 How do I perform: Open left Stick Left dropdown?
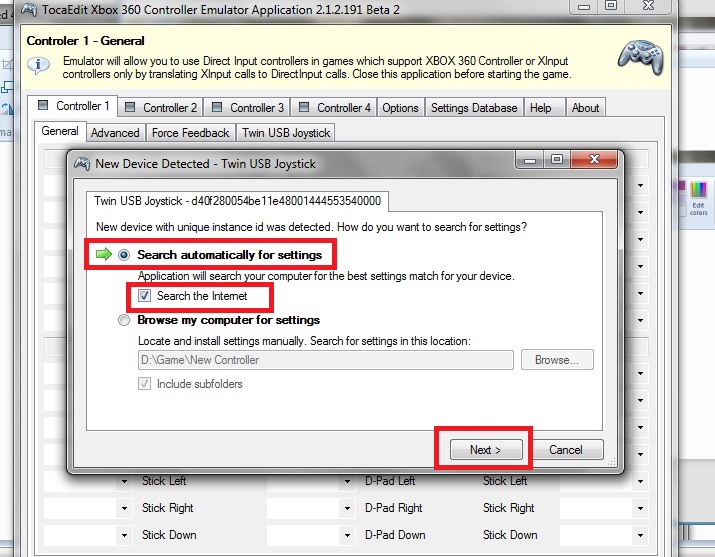pos(124,481)
